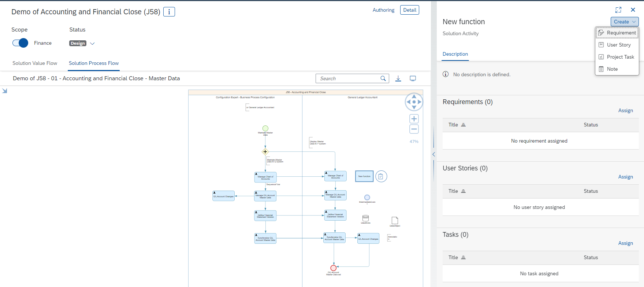Click the zoom in plus button
The image size is (644, 287).
[x=414, y=119]
